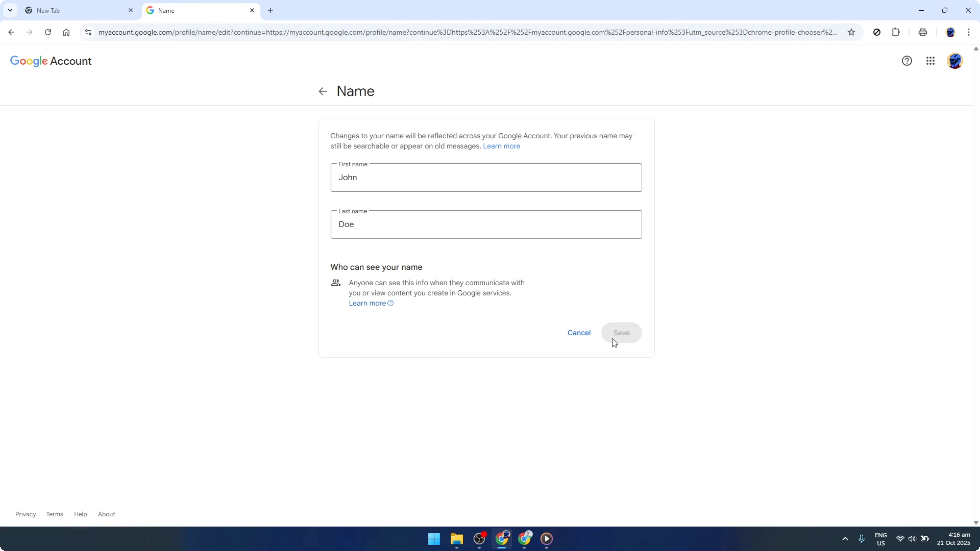The image size is (980, 551).
Task: Open Wi-Fi network tray icon
Action: point(900,538)
